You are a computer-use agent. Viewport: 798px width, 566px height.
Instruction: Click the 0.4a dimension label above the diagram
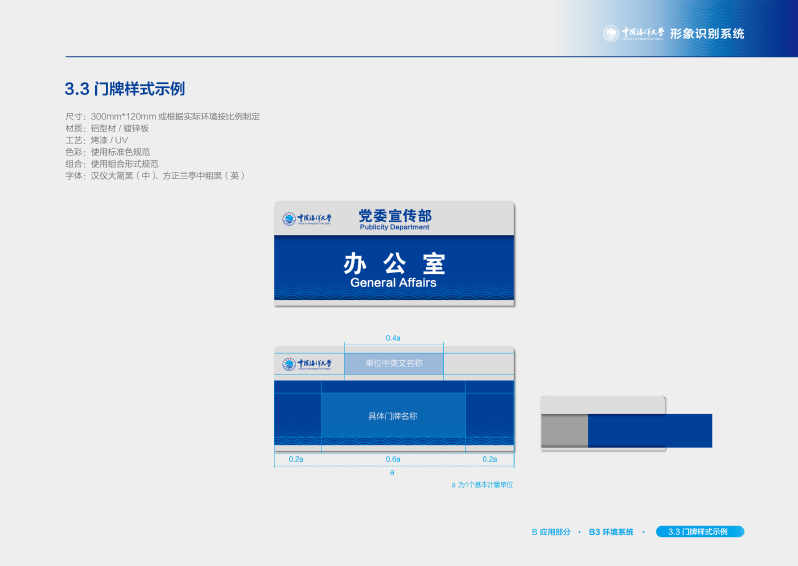[394, 338]
